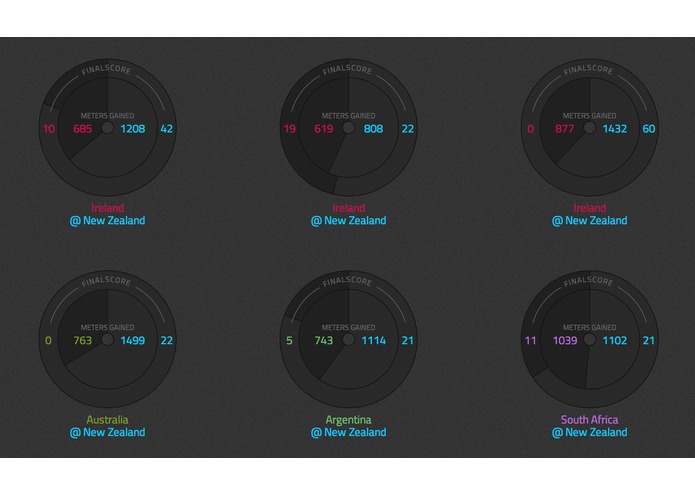Click Ireland's meters gained value 619
The width and height of the screenshot is (695, 494).
[x=324, y=129]
